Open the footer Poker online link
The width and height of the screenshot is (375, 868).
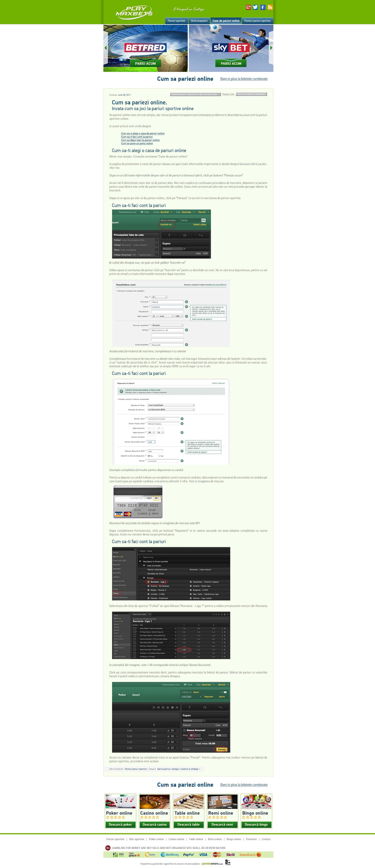pos(156,839)
